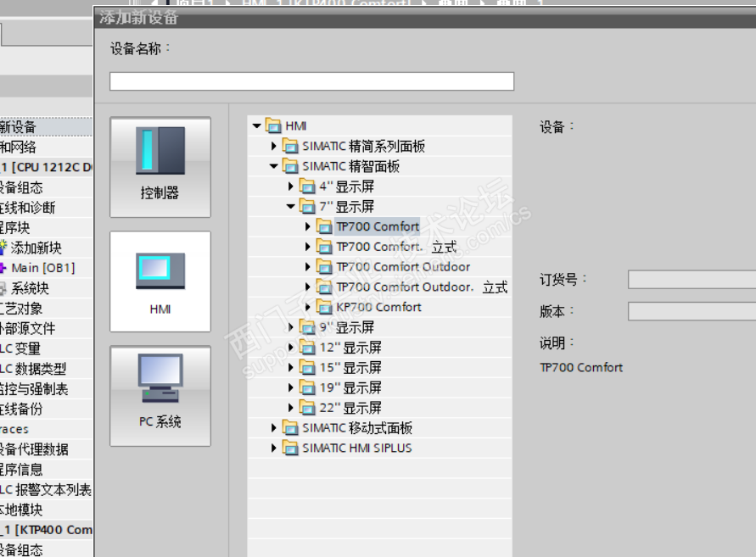Viewport: 756px width, 557px height.
Task: Collapse the HMI root tree node
Action: click(x=257, y=126)
